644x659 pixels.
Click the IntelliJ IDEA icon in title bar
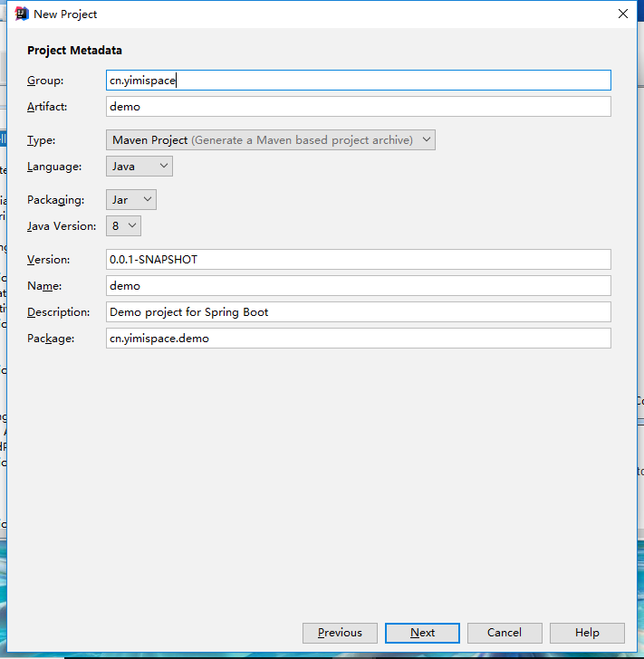(x=22, y=14)
